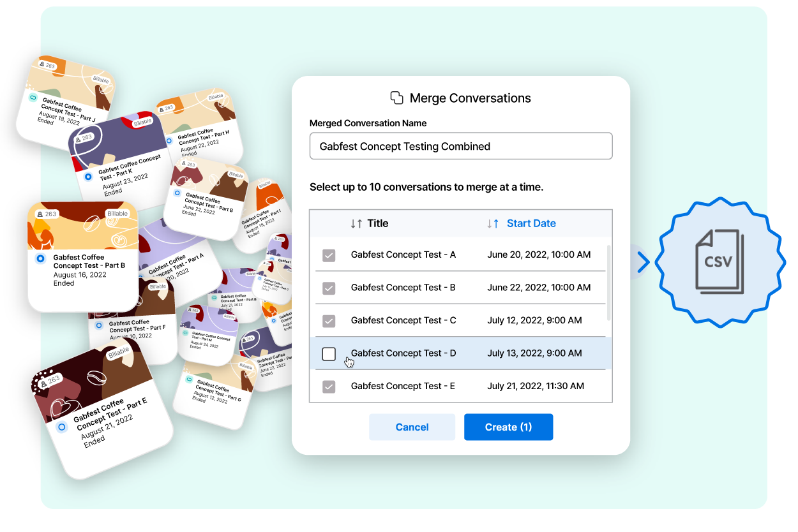Uncheck Gabfest Concept Test - A checkbox
798x532 pixels.
click(x=329, y=255)
